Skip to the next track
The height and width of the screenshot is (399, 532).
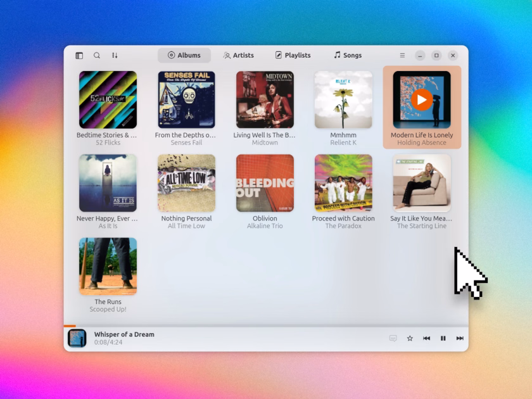pos(460,338)
